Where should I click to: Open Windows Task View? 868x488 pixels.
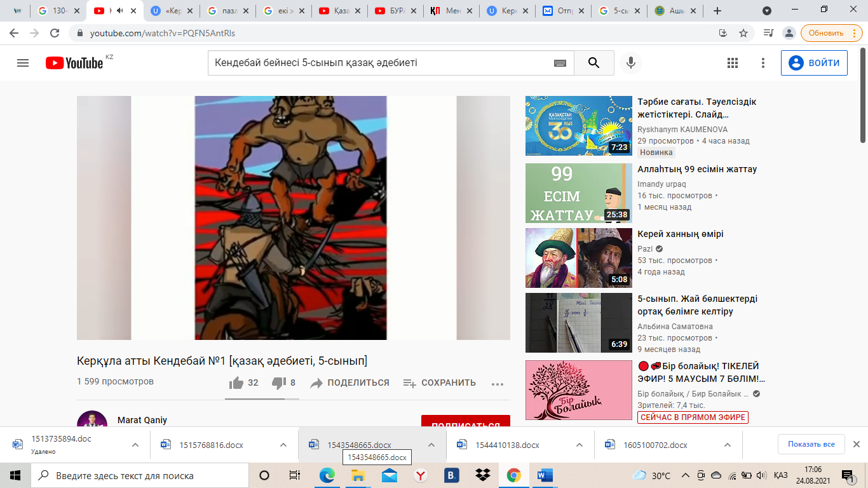(295, 475)
